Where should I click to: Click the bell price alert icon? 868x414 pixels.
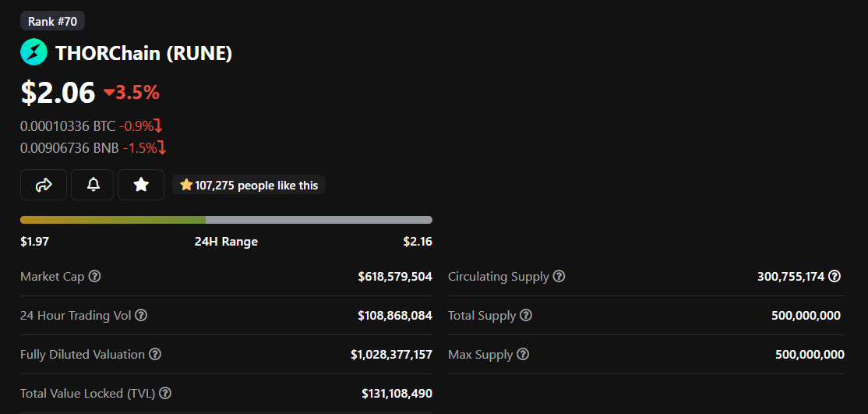click(93, 185)
